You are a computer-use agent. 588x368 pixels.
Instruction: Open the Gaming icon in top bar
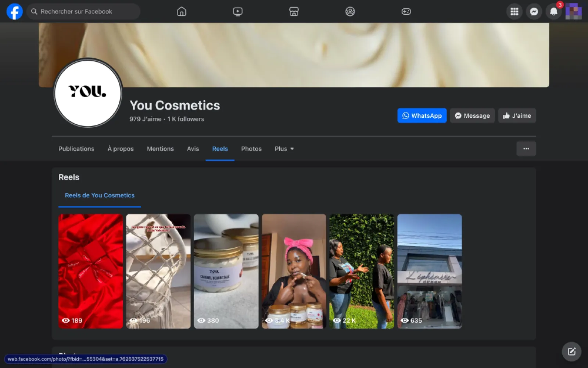tap(406, 11)
